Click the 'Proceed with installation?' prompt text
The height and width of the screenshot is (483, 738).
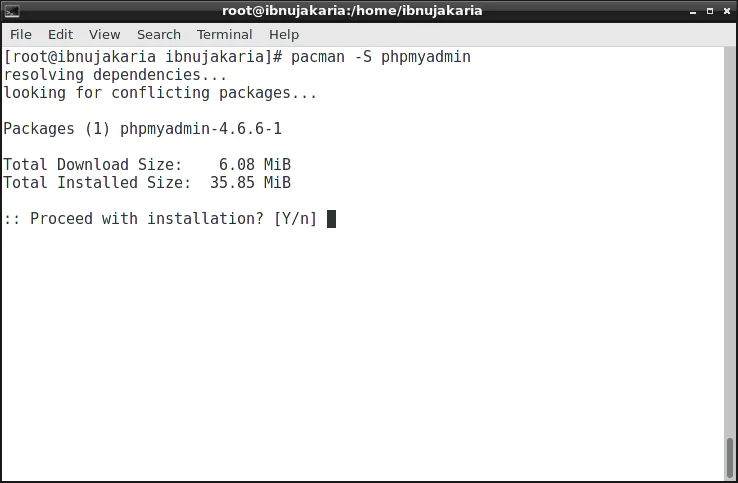point(147,219)
